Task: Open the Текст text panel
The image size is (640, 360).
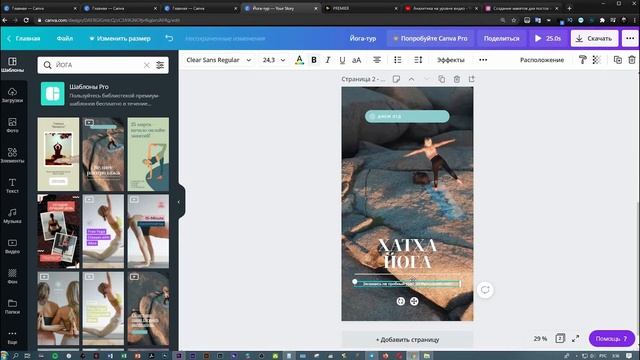Action: point(12,186)
